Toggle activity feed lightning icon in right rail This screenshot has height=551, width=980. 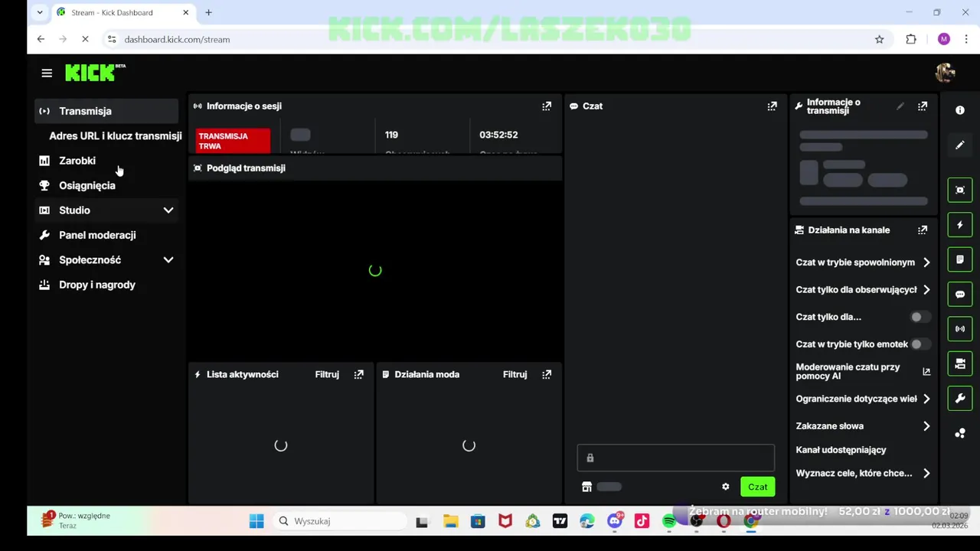[960, 225]
